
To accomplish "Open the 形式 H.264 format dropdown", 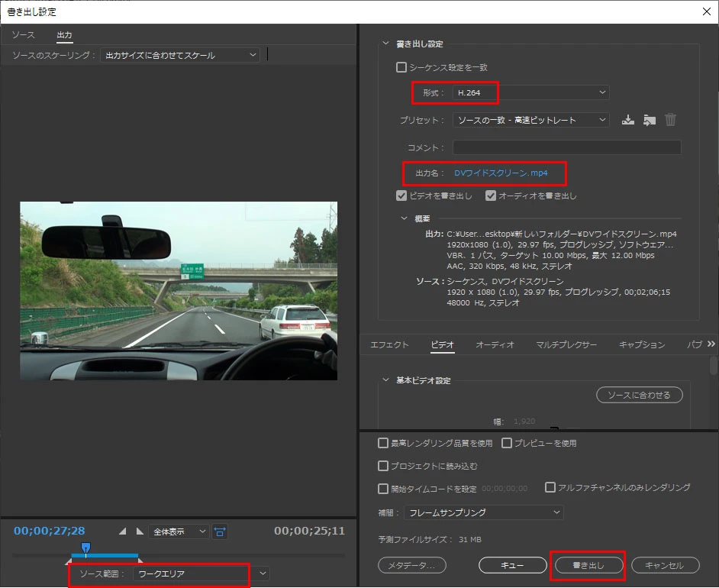I will pyautogui.click(x=531, y=92).
